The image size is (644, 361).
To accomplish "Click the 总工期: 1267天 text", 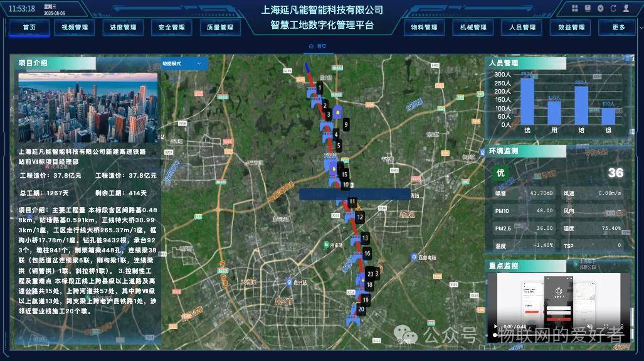I will coord(44,193).
